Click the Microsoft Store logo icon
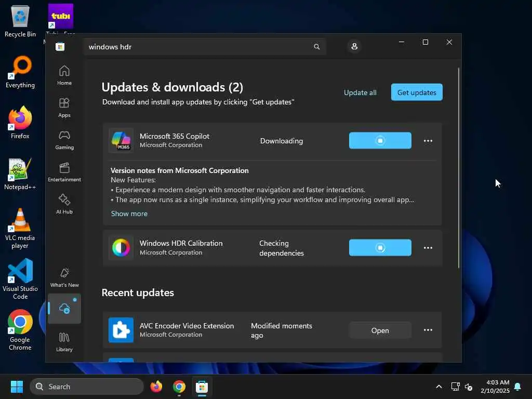Screen dimensions: 532x399 60,46
